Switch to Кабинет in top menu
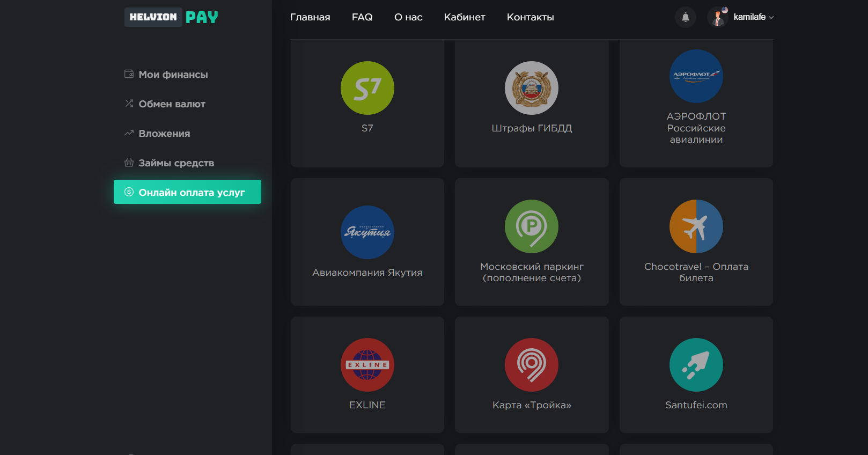 click(x=465, y=17)
